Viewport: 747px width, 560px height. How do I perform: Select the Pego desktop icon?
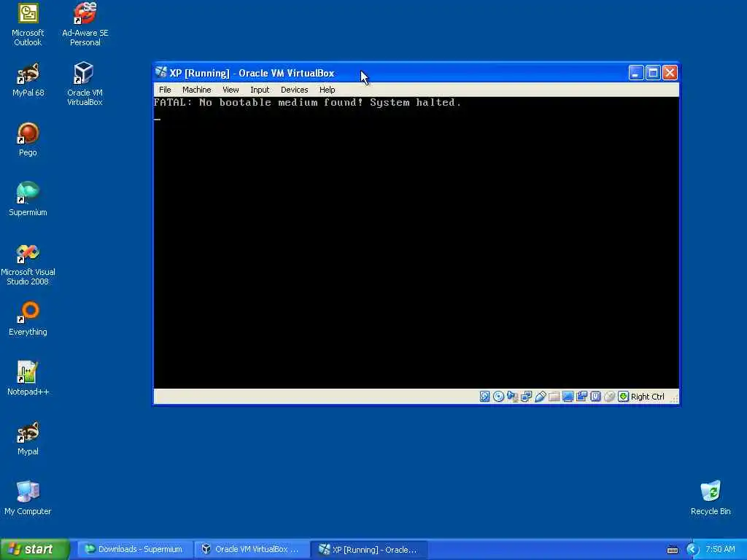point(28,139)
